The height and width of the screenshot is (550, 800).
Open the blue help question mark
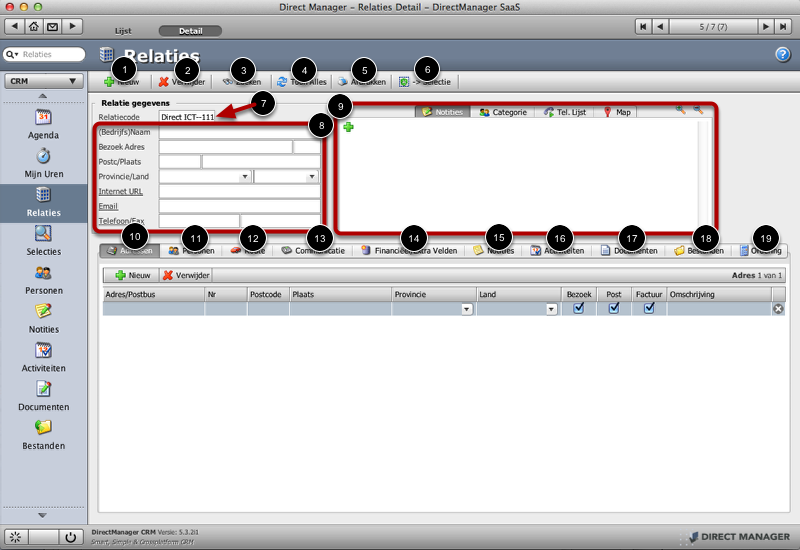[783, 55]
